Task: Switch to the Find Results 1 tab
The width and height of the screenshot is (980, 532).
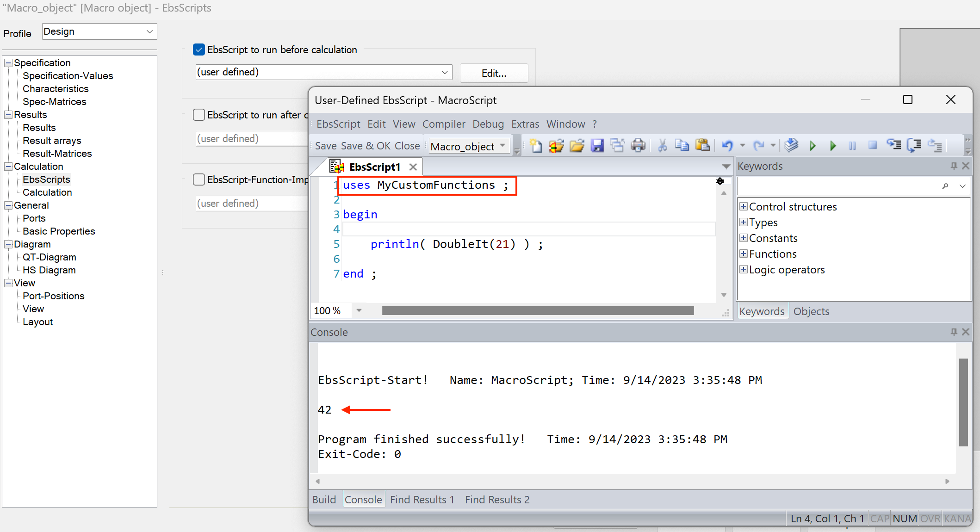Action: (x=422, y=500)
